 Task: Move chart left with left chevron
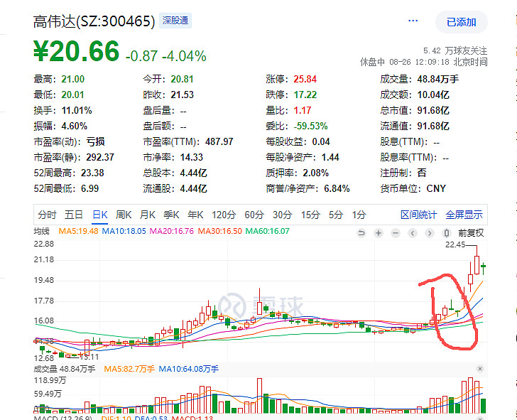tap(412, 233)
